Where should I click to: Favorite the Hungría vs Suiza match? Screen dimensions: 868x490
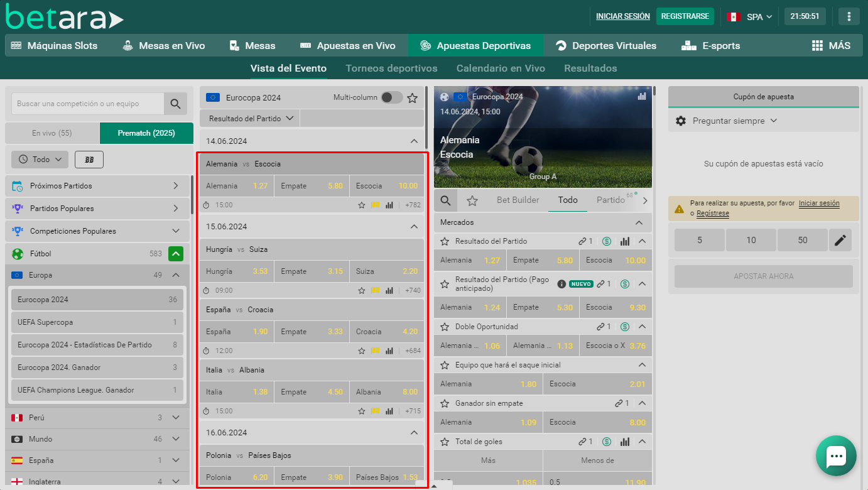[362, 290]
